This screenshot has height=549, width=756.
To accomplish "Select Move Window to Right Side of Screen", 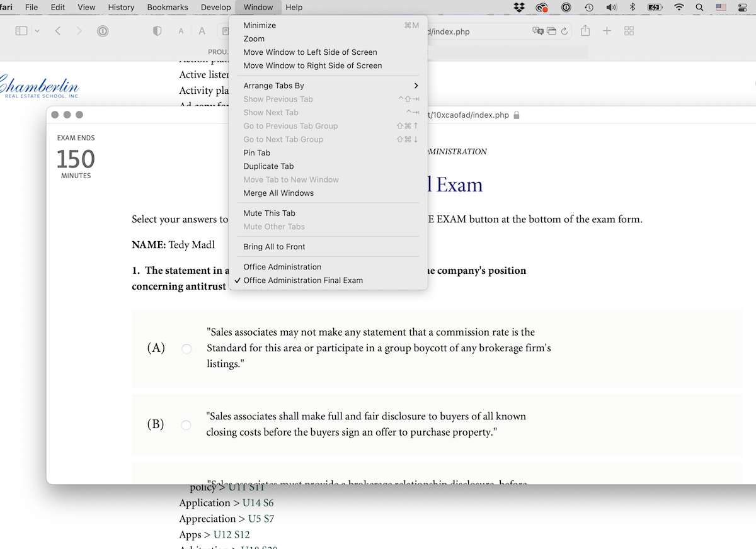I will [328, 65].
